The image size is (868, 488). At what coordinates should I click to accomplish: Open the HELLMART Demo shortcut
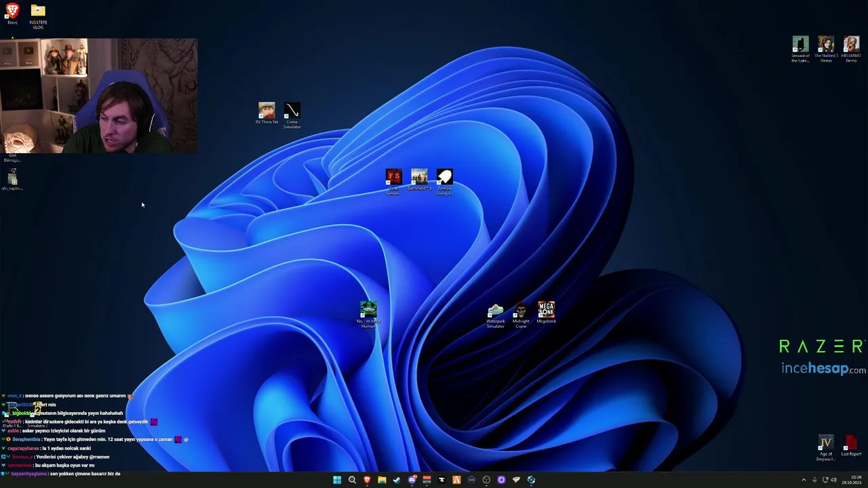point(851,49)
